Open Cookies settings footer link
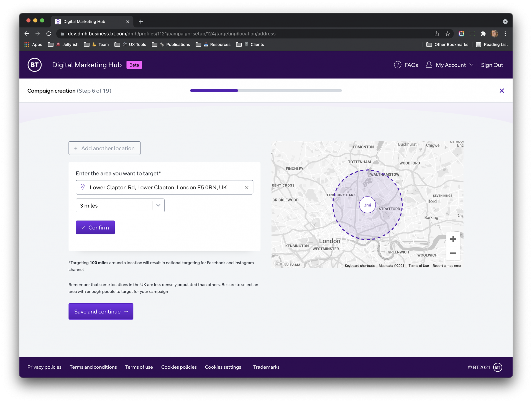This screenshot has height=403, width=532. (223, 367)
